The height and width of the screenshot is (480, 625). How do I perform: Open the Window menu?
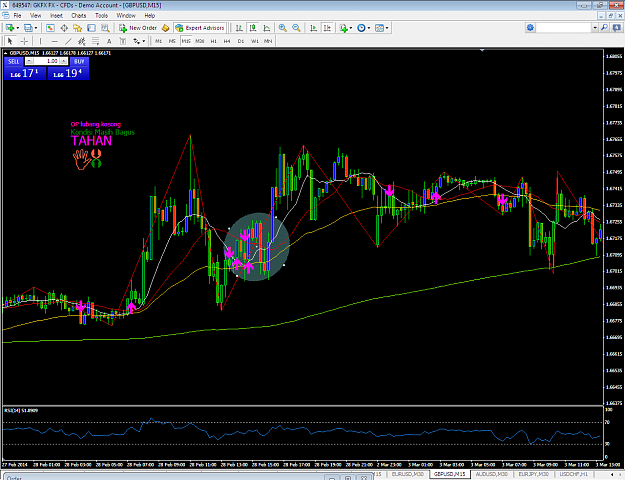pyautogui.click(x=126, y=16)
